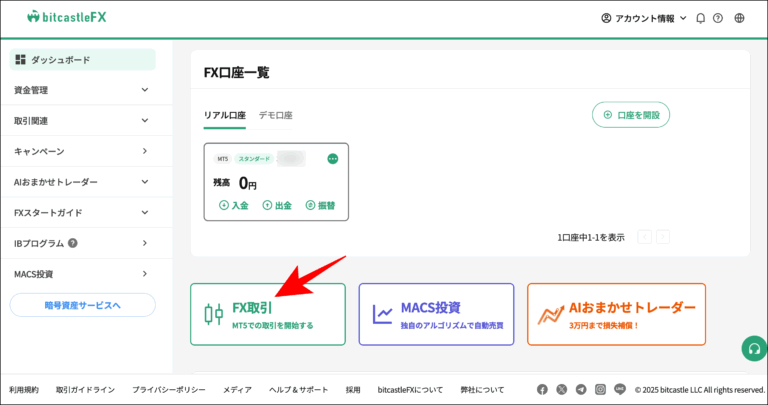Image resolution: width=768 pixels, height=405 pixels.
Task: Switch to デモ口座 tab
Action: click(276, 116)
